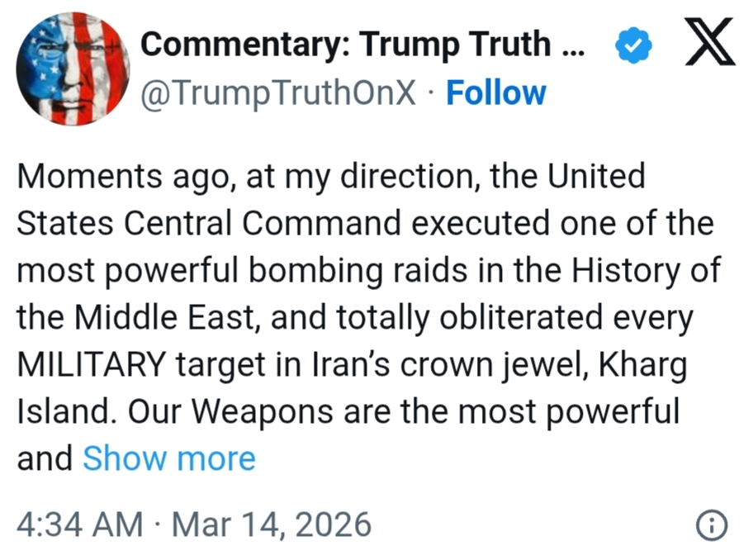The image size is (753, 560).
Task: Follow the @TrumpTruthOnX account
Action: tap(495, 93)
